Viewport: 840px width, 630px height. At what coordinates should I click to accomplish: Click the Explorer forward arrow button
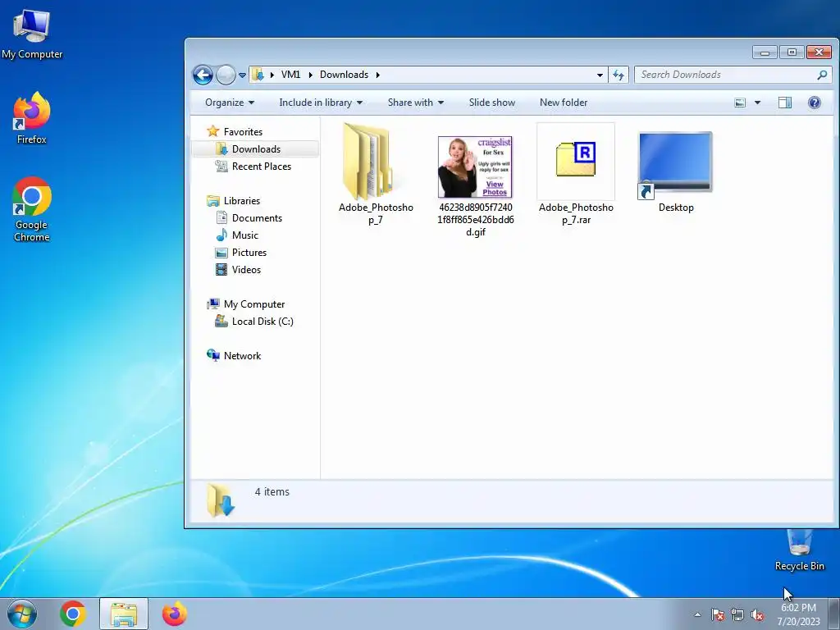(x=226, y=75)
